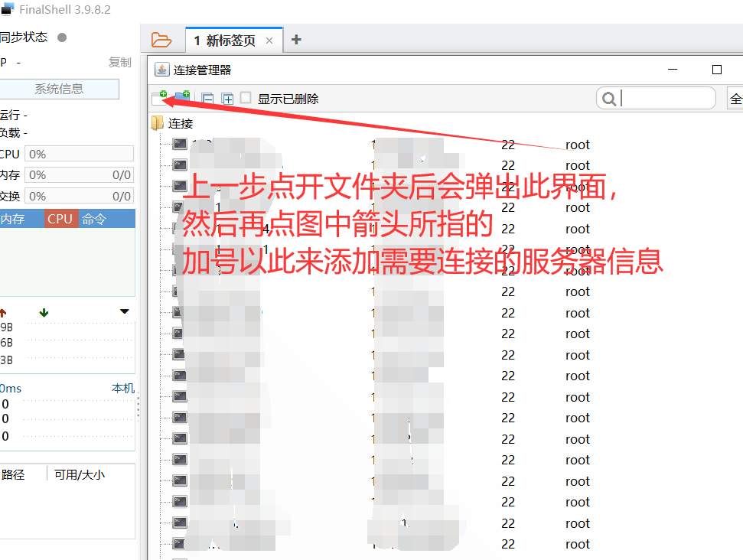Click the new SSH connection plus icon
The height and width of the screenshot is (560, 743).
coord(159,98)
